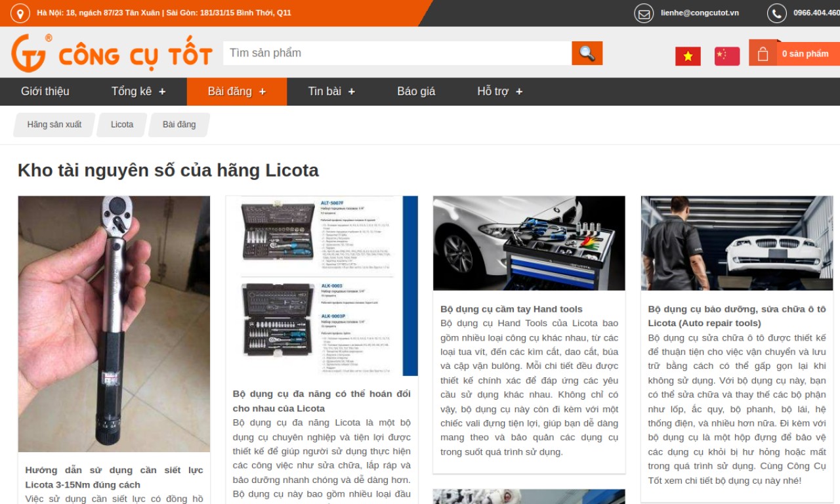Open cart showing 0 sản phẩm

805,54
